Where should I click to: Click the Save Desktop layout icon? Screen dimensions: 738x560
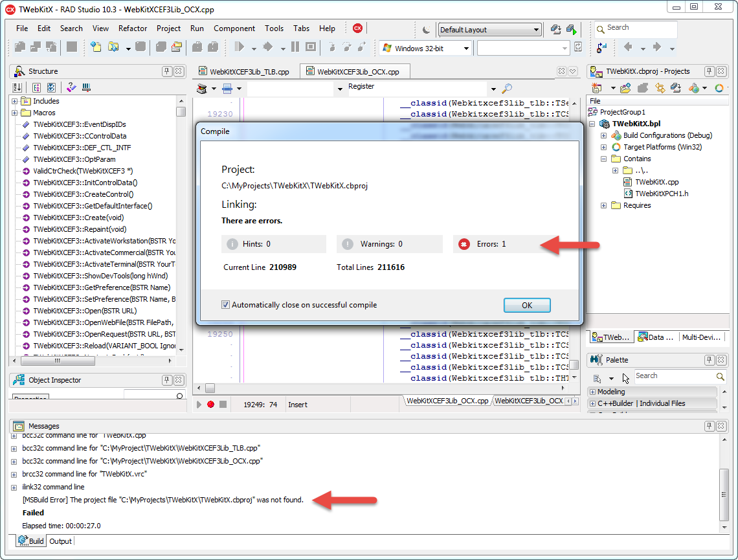point(556,30)
